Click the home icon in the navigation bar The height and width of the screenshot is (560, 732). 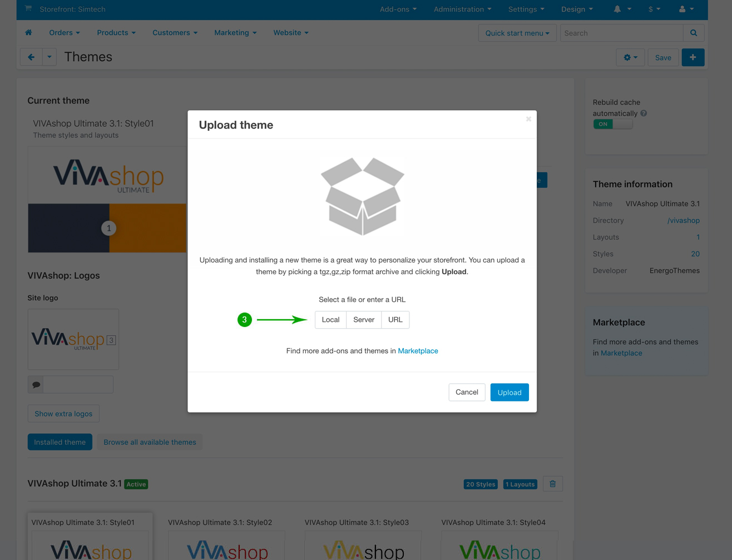(28, 33)
